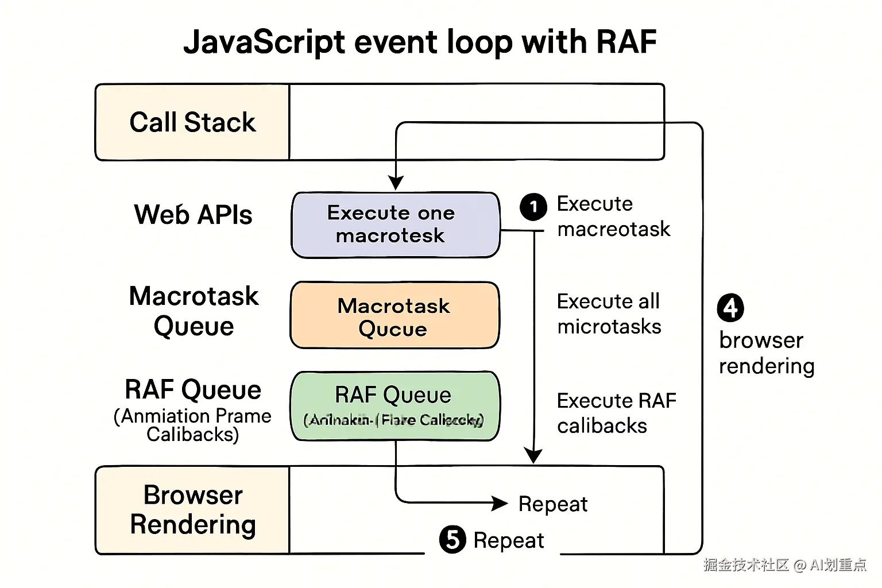
Task: Select the Execute one macrotesk node
Action: coord(395,225)
